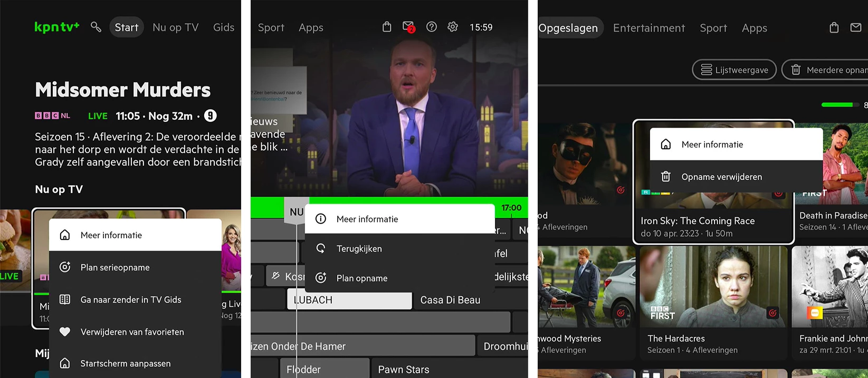Click Midsomer Murders title
Viewport: 868px width, 378px height.
tap(123, 90)
